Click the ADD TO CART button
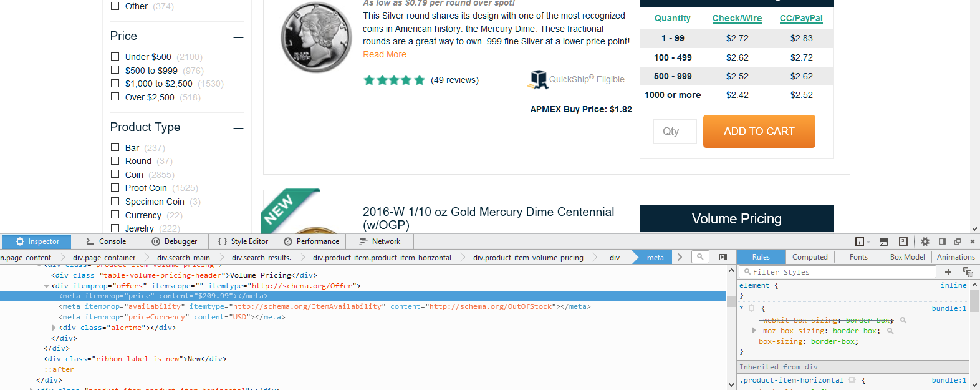The image size is (980, 390). point(759,131)
